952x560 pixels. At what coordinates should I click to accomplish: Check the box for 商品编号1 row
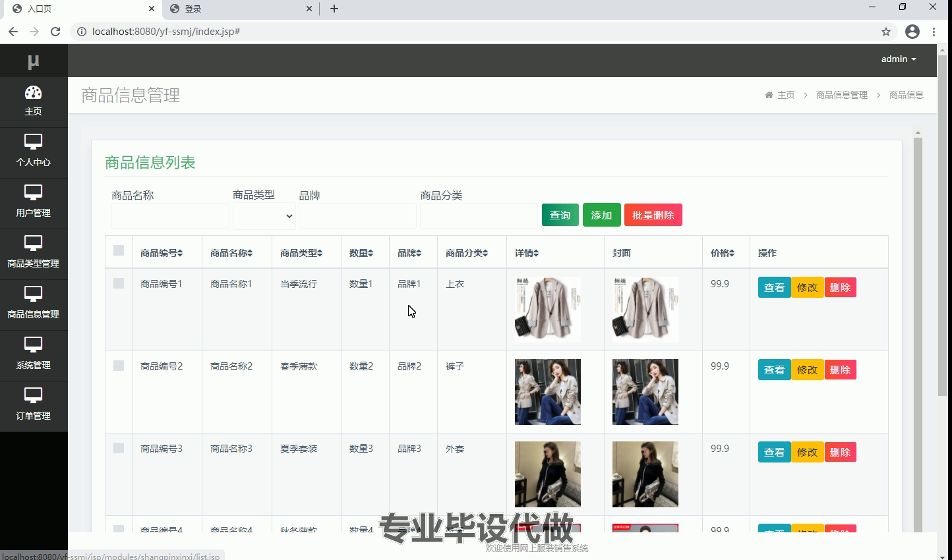119,283
